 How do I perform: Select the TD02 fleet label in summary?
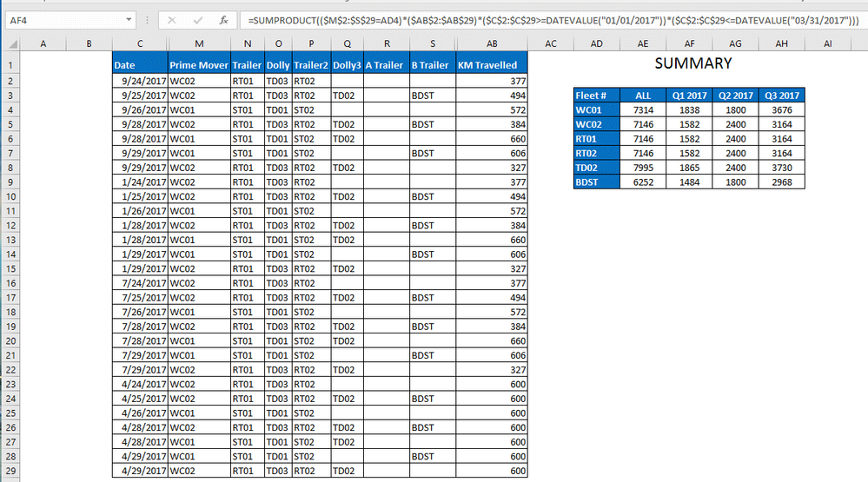coord(597,168)
